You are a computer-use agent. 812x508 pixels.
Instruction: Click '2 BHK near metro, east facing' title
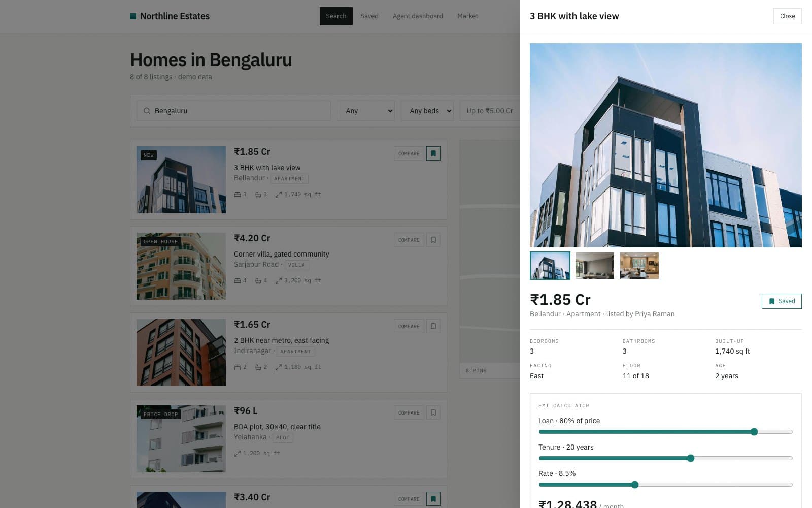(281, 340)
